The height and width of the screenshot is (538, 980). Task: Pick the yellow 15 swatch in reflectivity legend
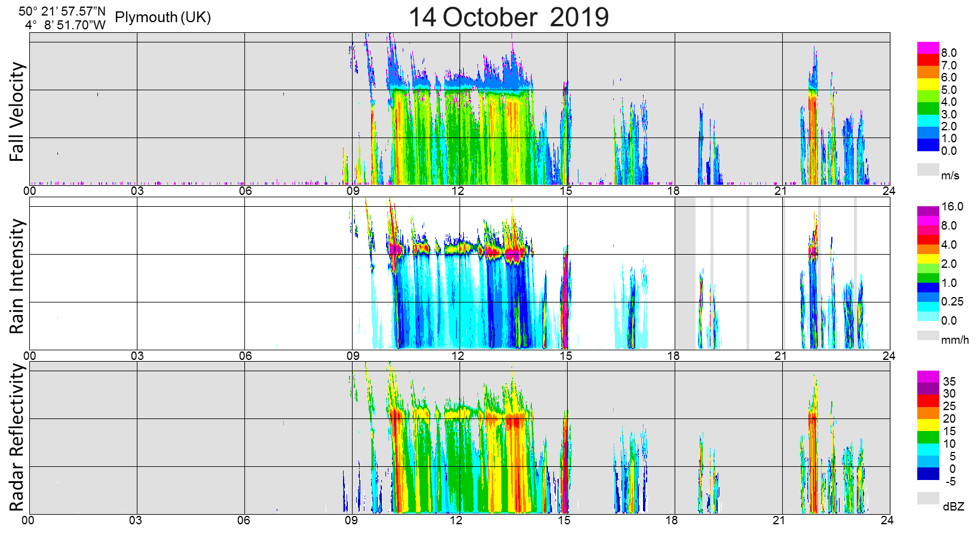pyautogui.click(x=928, y=425)
